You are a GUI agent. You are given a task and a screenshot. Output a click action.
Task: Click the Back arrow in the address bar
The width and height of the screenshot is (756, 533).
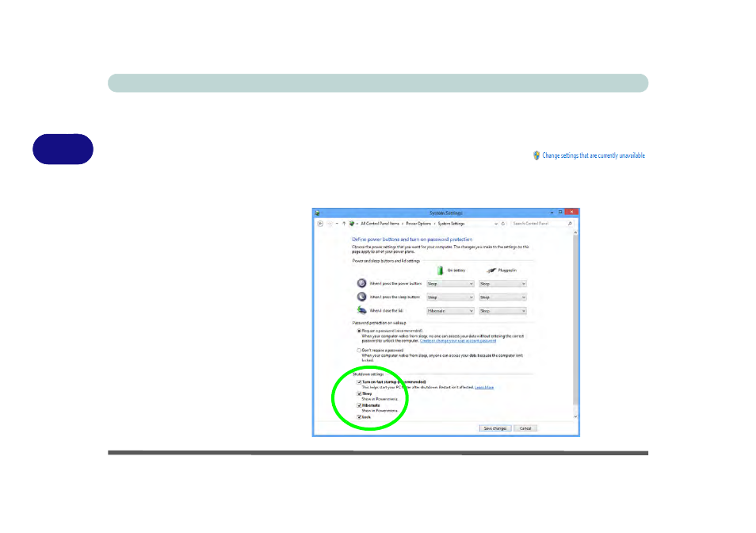[320, 224]
